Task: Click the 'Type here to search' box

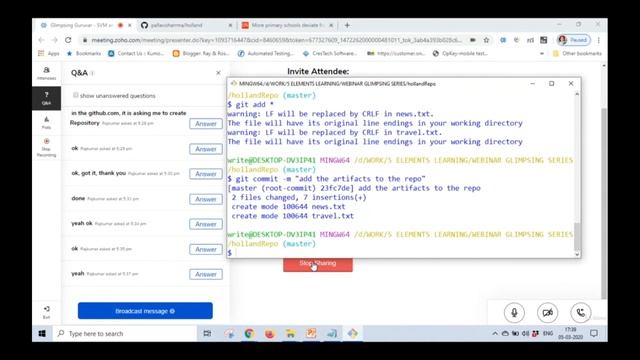Action: point(125,333)
